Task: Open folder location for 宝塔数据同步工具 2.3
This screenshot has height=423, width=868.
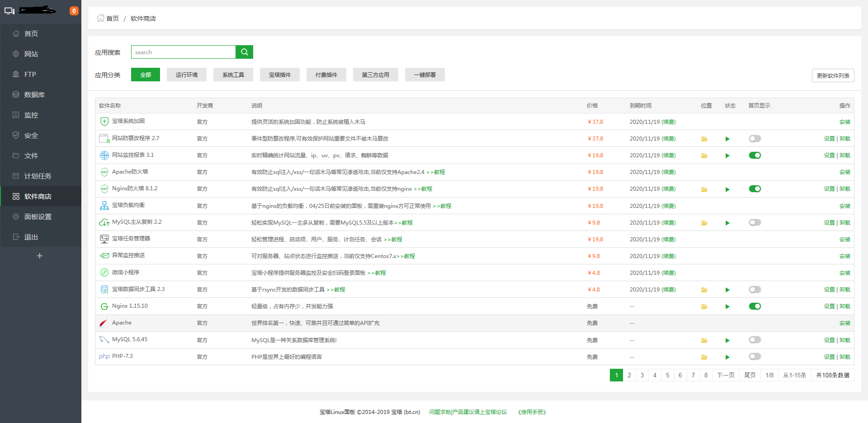Action: click(704, 290)
